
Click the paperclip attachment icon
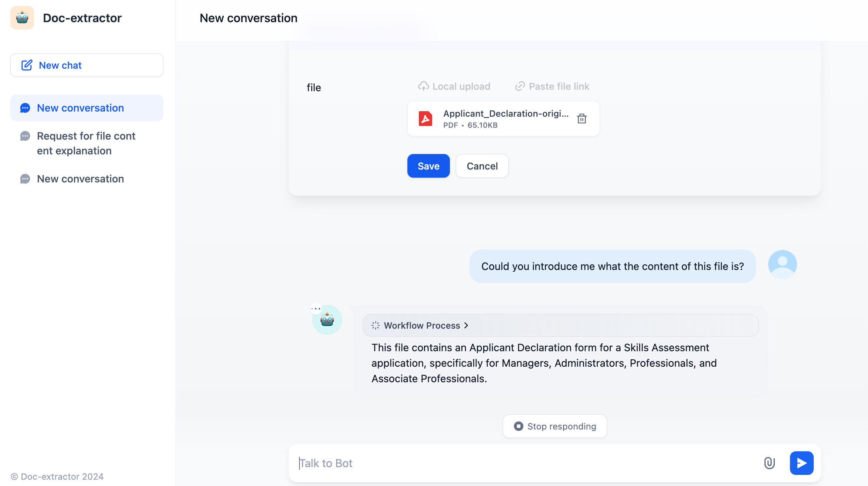[x=769, y=463]
